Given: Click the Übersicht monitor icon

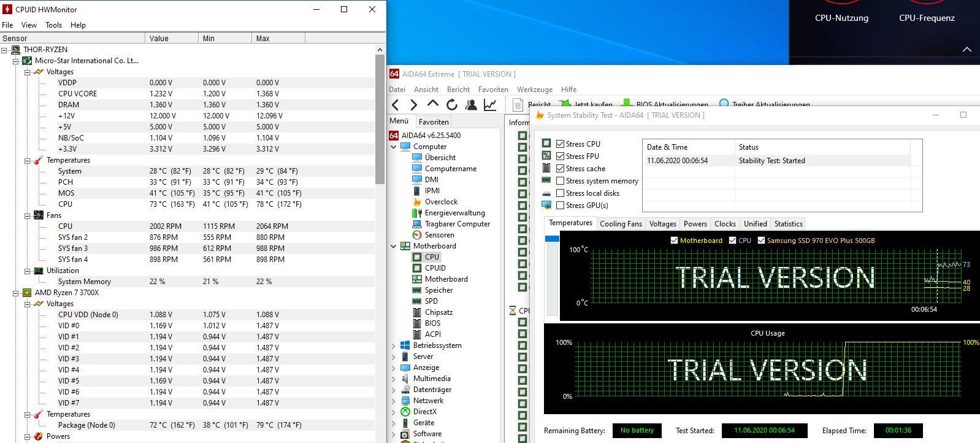Looking at the screenshot, I should (417, 158).
